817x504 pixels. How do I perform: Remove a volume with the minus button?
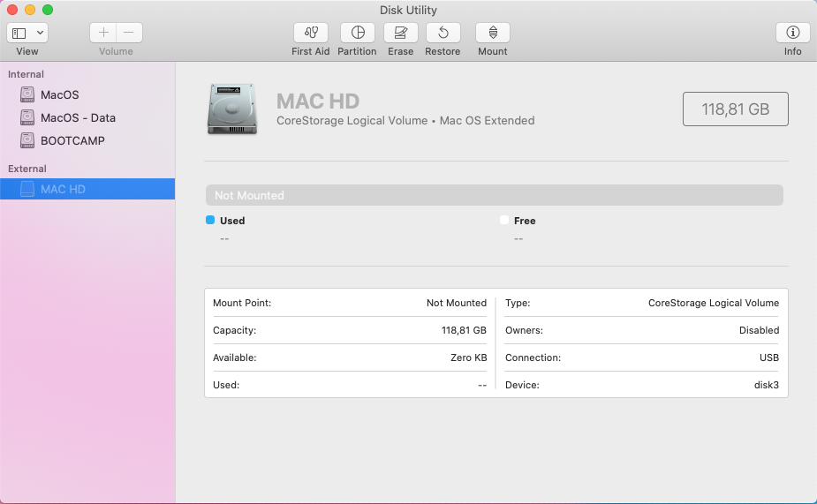click(129, 33)
